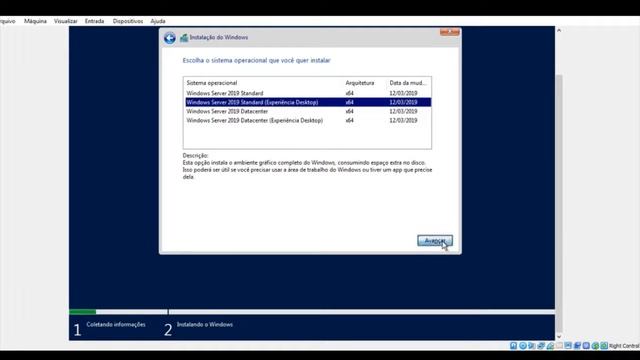The height and width of the screenshot is (360, 640).
Task: Open the Arquivo menu
Action: click(7, 21)
